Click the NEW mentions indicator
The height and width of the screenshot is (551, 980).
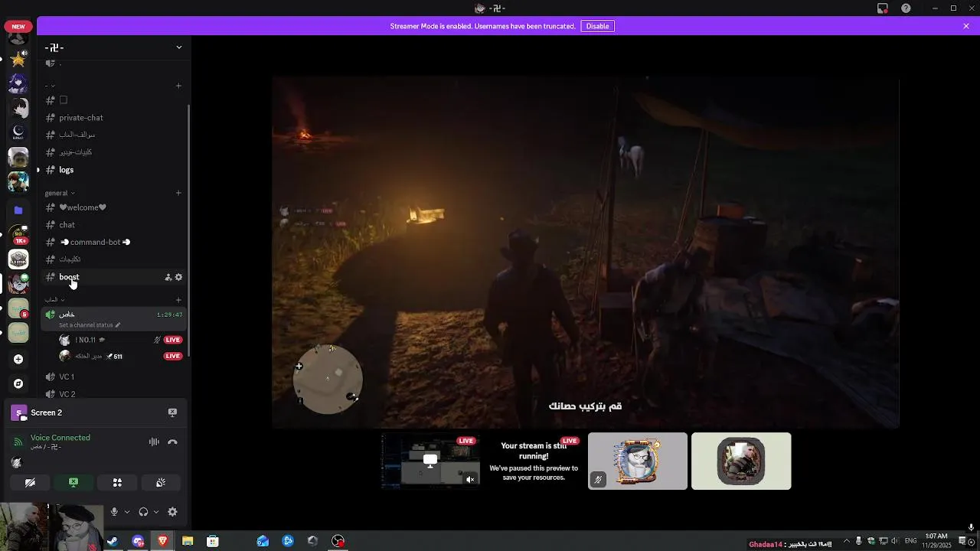tap(18, 26)
